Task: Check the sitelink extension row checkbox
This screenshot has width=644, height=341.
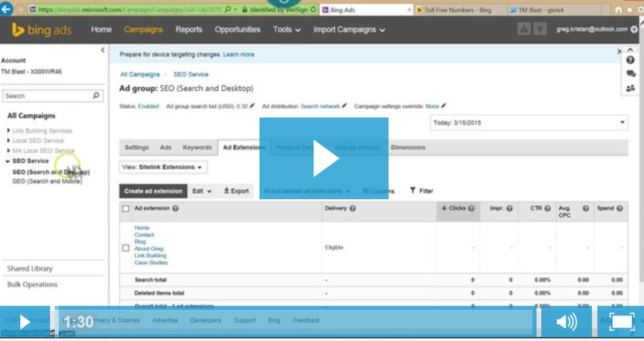Action: pos(126,248)
